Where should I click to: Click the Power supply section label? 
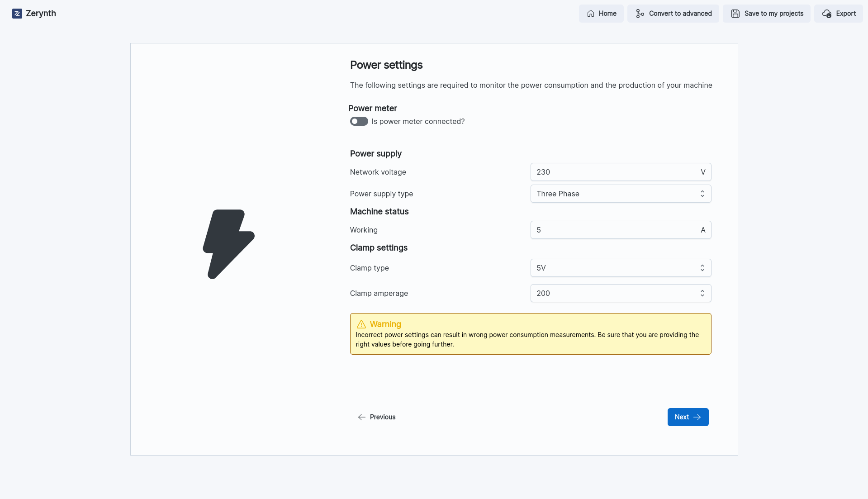click(376, 154)
